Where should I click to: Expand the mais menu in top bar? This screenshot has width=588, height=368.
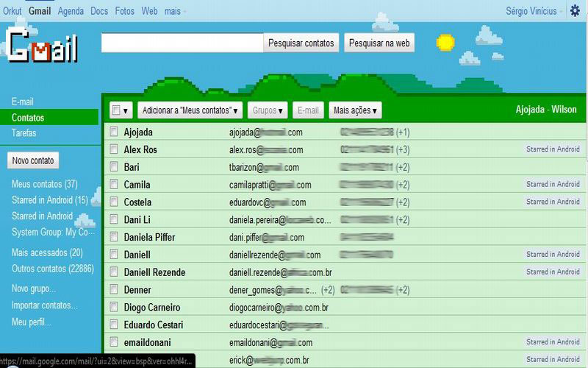tap(175, 11)
